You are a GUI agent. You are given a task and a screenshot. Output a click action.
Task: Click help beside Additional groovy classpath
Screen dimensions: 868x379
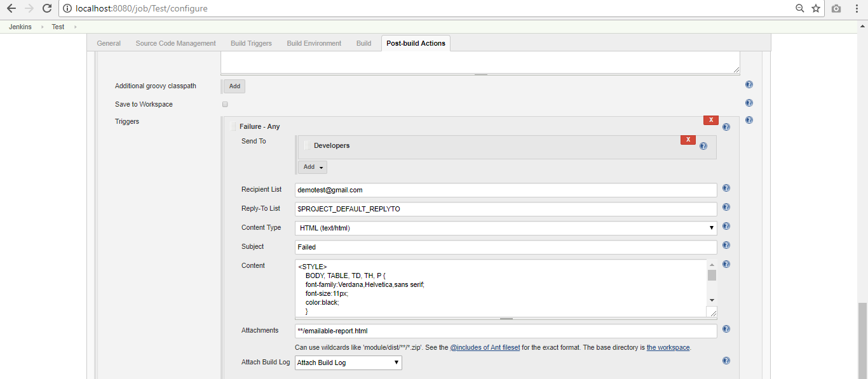pos(749,84)
